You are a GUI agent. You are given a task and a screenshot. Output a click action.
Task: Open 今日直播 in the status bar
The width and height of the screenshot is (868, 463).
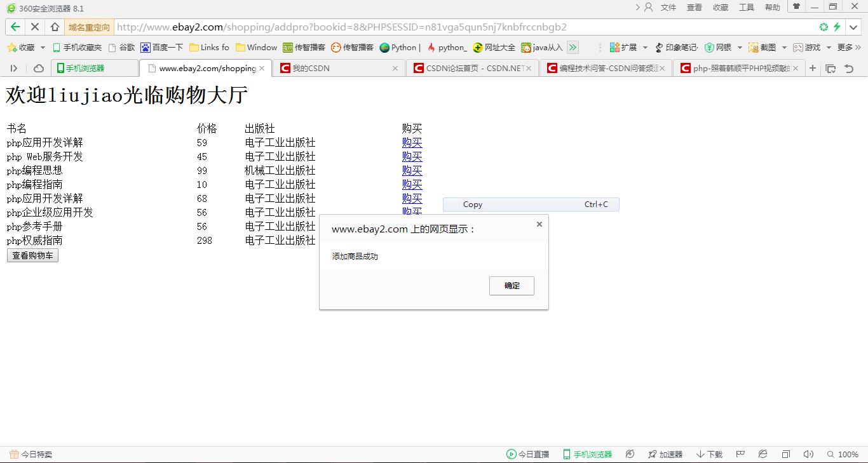point(528,454)
